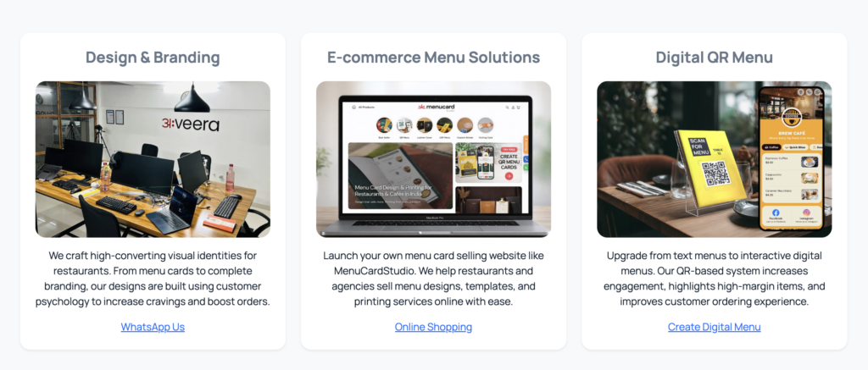This screenshot has width=868, height=370.
Task: Click the search icon on laptop screen
Action: pyautogui.click(x=507, y=108)
